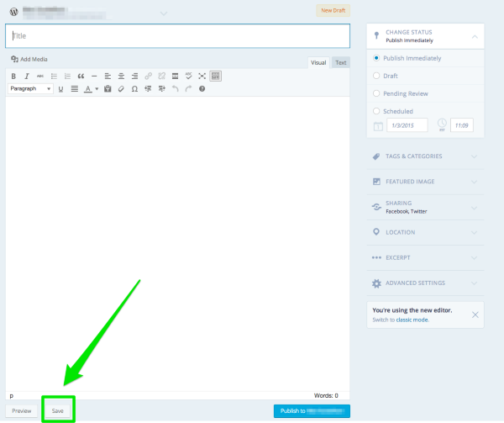Click the insert link icon
This screenshot has height=423, width=504.
point(148,76)
